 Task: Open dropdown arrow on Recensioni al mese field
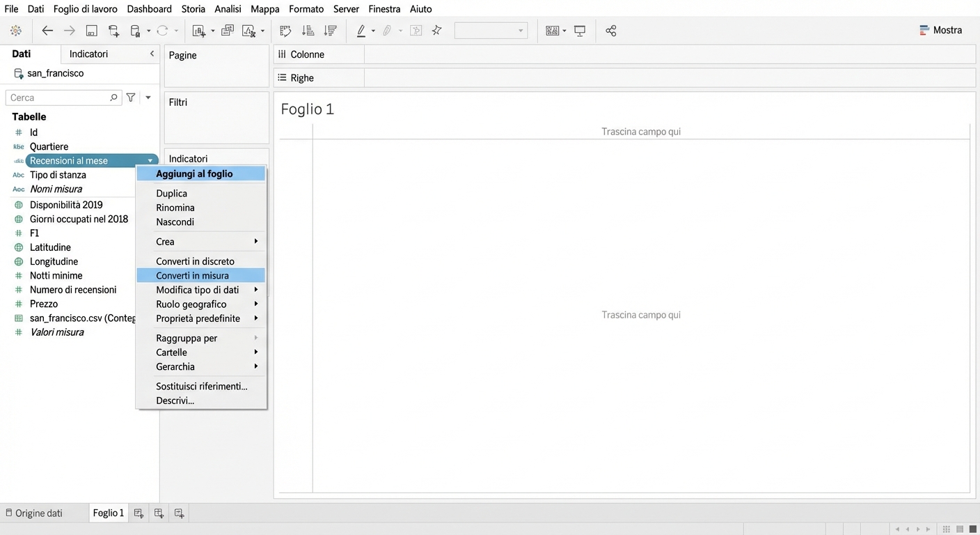click(x=150, y=161)
